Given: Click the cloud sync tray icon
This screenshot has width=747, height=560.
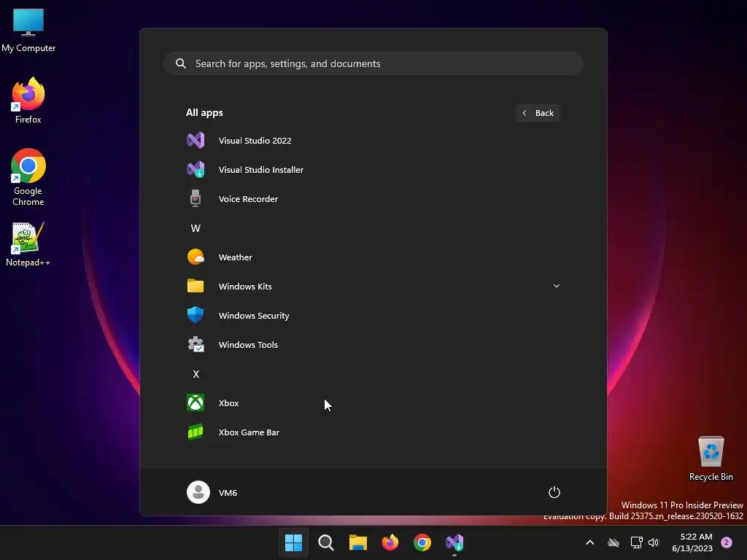Looking at the screenshot, I should [614, 542].
